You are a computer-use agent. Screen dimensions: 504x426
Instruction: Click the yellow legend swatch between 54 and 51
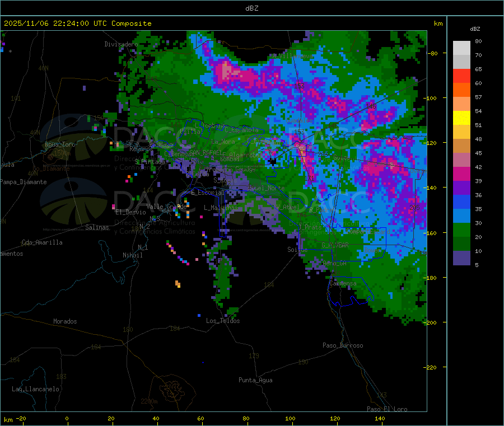pos(461,118)
